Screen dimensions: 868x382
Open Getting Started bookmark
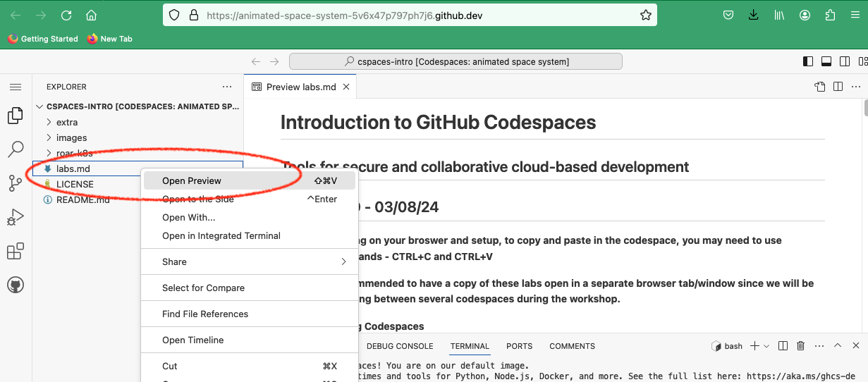[43, 39]
